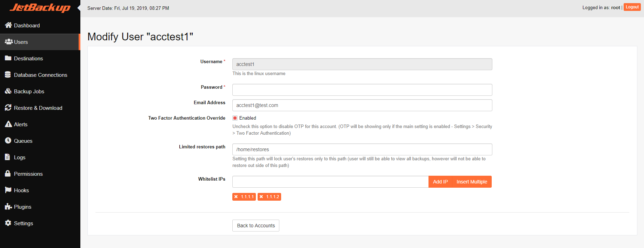Click the 'Whitelist IPs' label
This screenshot has height=248, width=644.
(212, 179)
